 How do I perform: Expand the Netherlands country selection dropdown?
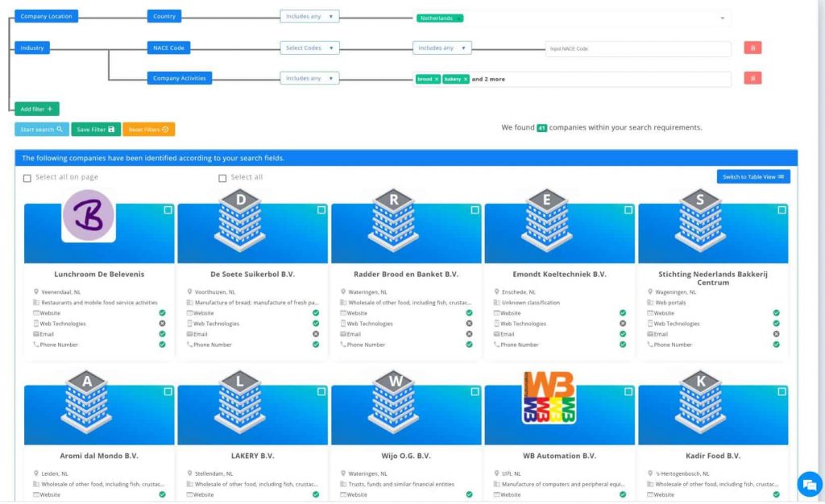point(722,18)
